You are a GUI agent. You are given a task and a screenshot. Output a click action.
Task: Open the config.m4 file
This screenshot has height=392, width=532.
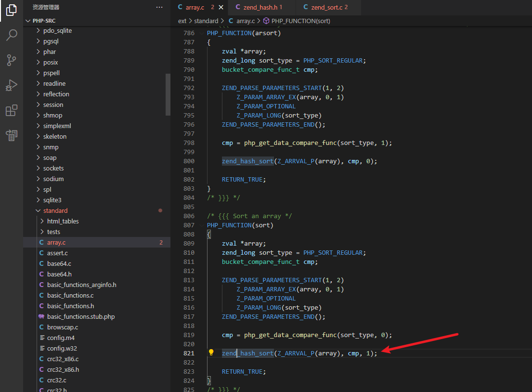click(x=61, y=338)
